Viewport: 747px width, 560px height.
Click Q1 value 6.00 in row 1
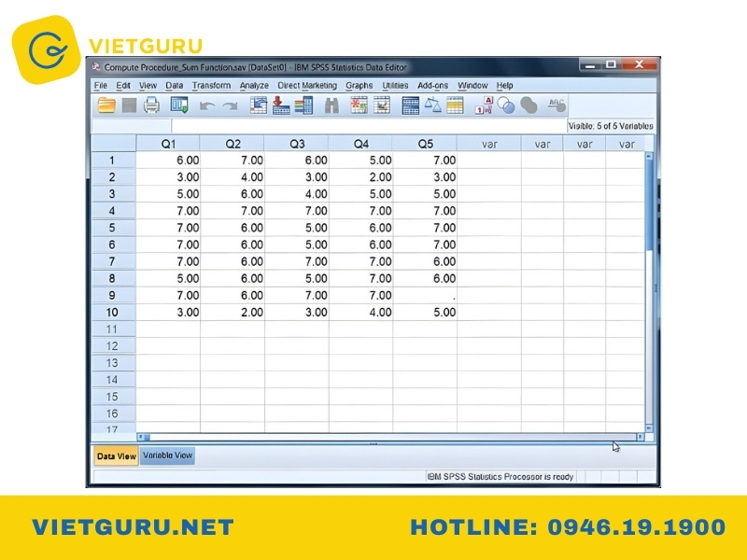pyautogui.click(x=168, y=160)
